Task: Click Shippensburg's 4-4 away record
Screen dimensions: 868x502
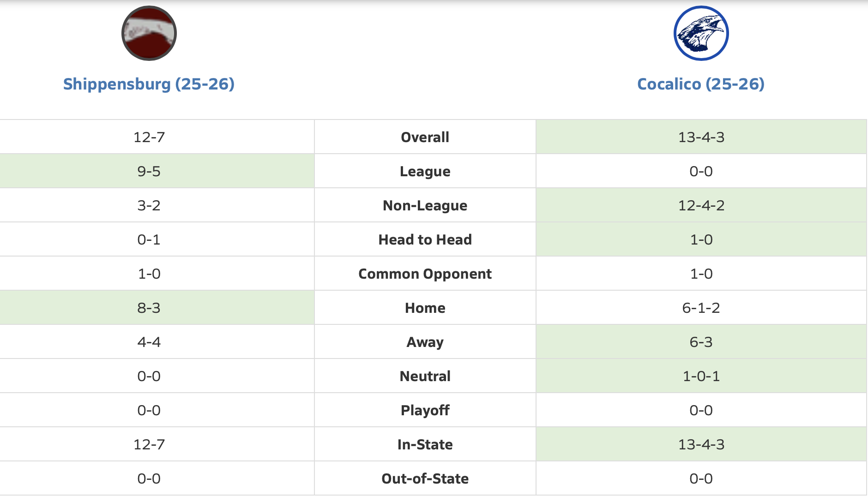Action: [x=149, y=342]
